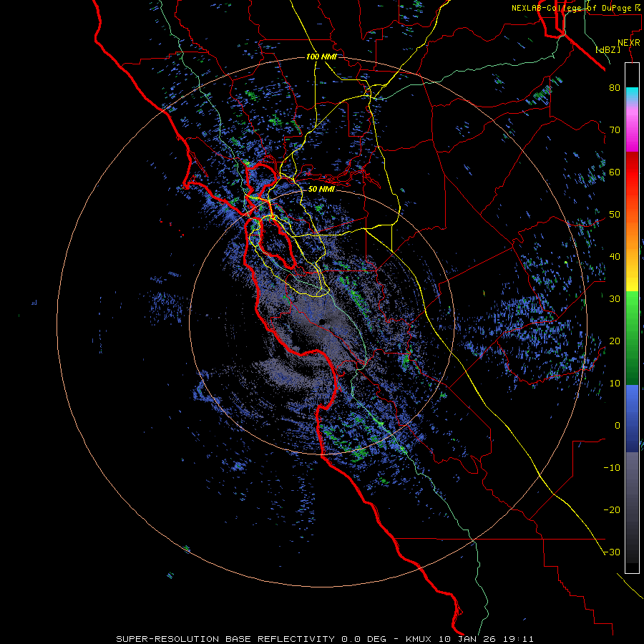Click the -20 value on the dBZ scale
The image size is (644, 644).
(x=612, y=509)
